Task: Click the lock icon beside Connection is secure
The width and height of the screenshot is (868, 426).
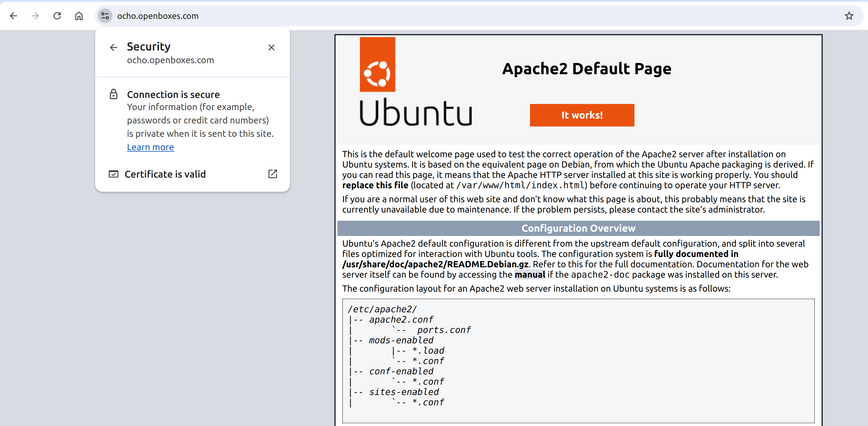Action: [114, 94]
